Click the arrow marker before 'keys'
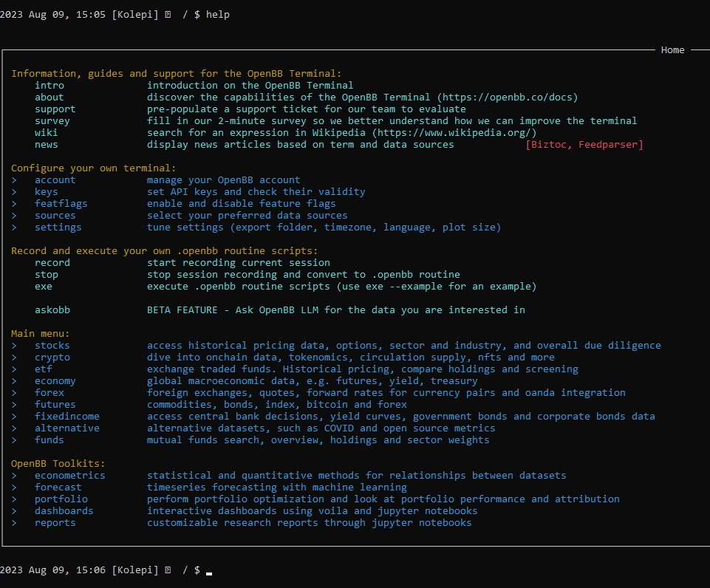The height and width of the screenshot is (588, 710). pyautogui.click(x=14, y=191)
